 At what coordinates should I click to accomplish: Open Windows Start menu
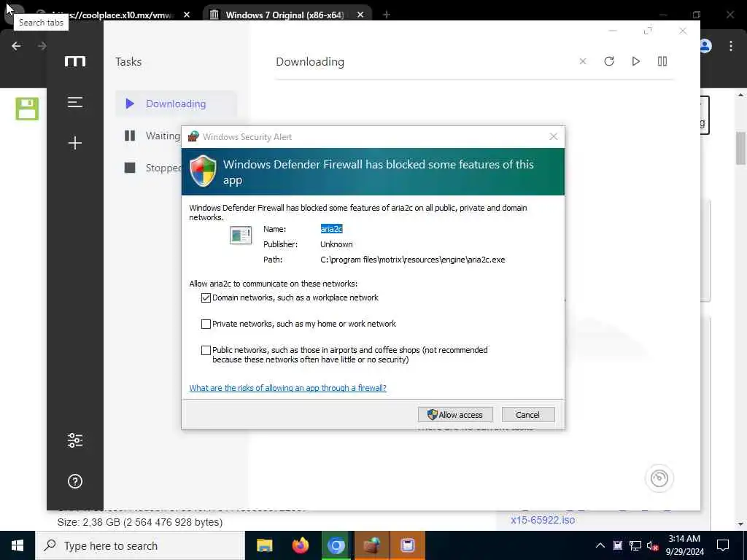pyautogui.click(x=18, y=545)
